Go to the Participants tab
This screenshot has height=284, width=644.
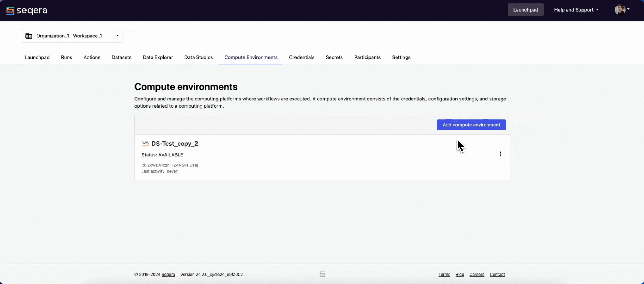[367, 57]
